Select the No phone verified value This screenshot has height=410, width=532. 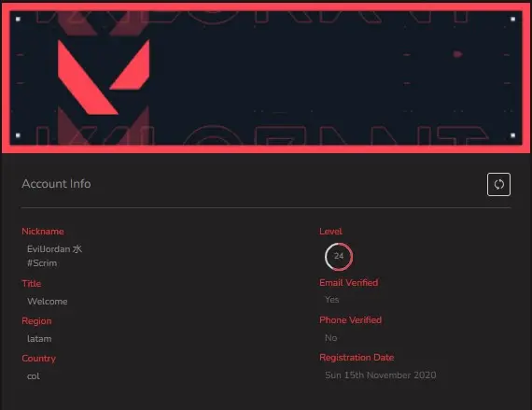coord(331,338)
